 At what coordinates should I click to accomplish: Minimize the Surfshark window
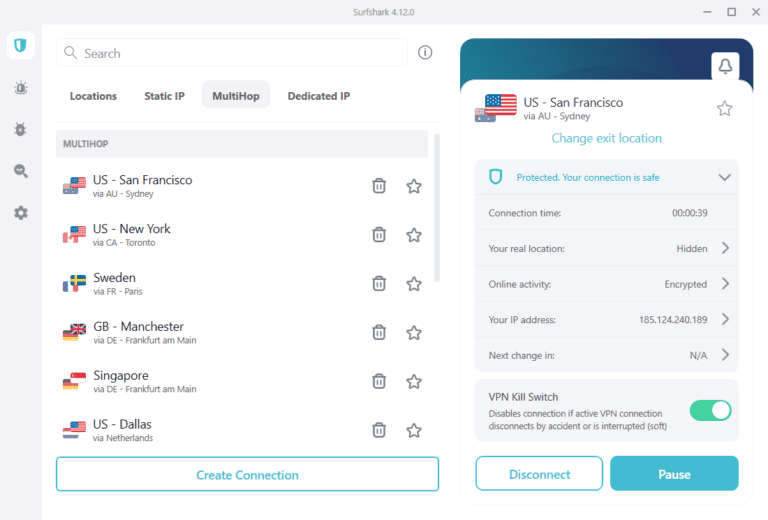coord(707,12)
